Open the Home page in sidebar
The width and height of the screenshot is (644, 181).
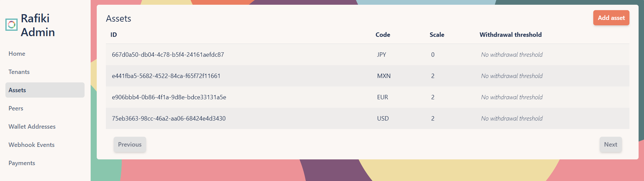pyautogui.click(x=17, y=54)
